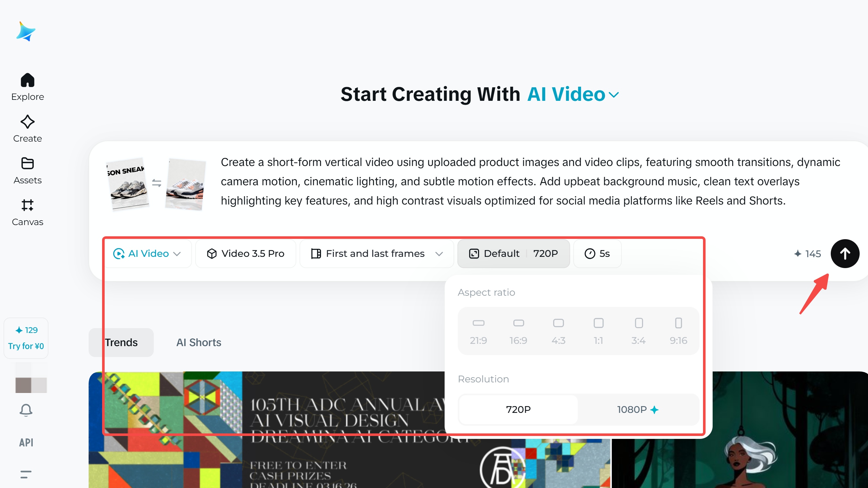
Task: Select the 9:16 aspect ratio option
Action: pos(678,331)
